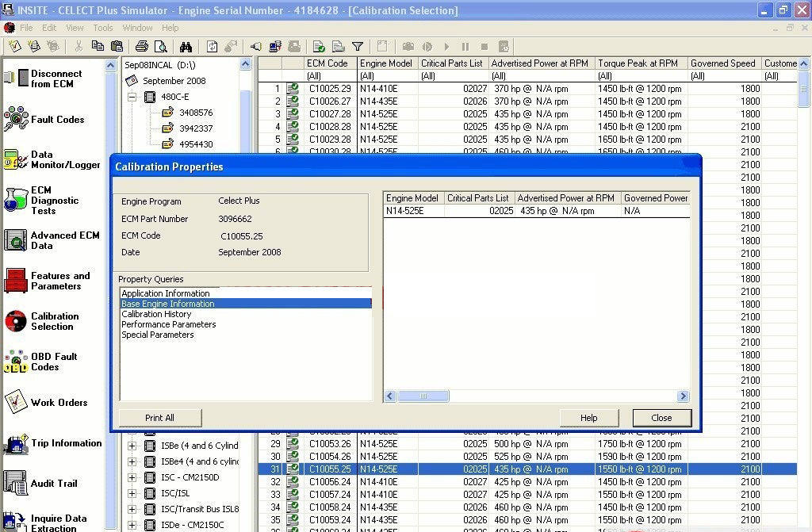The image size is (812, 532).
Task: Click the binoculars find icon in toolbar
Action: pyautogui.click(x=186, y=47)
